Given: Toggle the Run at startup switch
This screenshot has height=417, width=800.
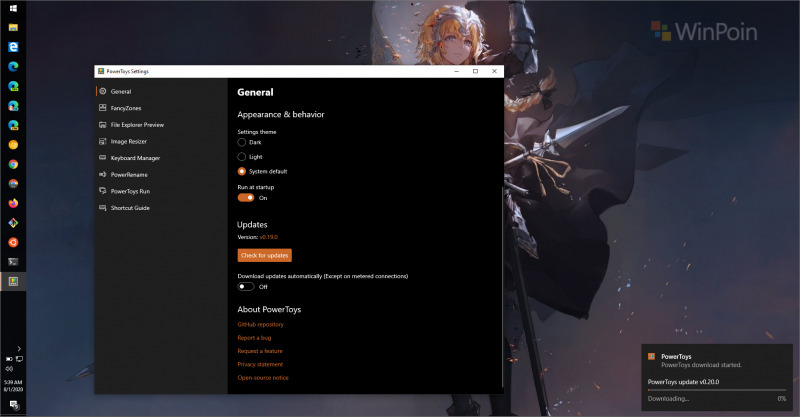Looking at the screenshot, I should click(246, 198).
